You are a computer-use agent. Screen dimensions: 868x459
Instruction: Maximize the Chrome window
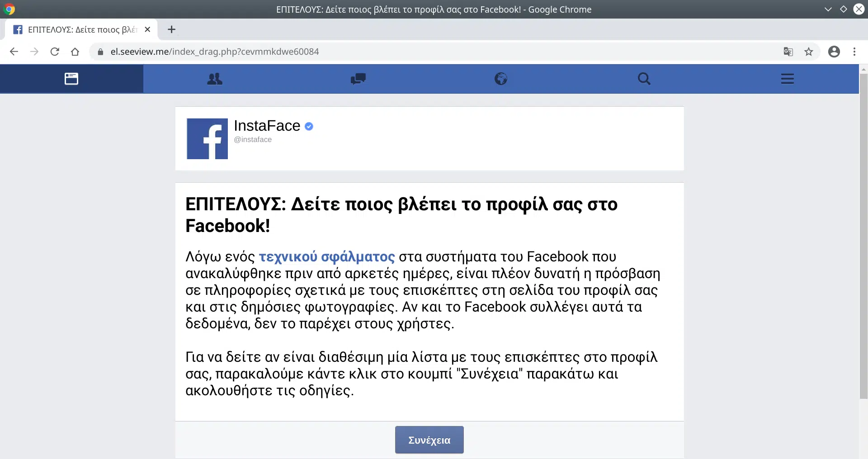pos(844,9)
